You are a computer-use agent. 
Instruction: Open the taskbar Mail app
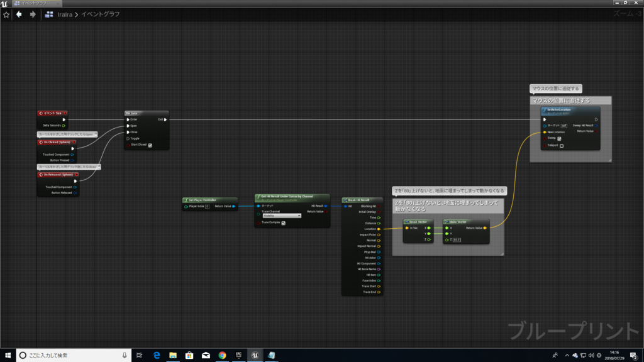tap(206, 356)
